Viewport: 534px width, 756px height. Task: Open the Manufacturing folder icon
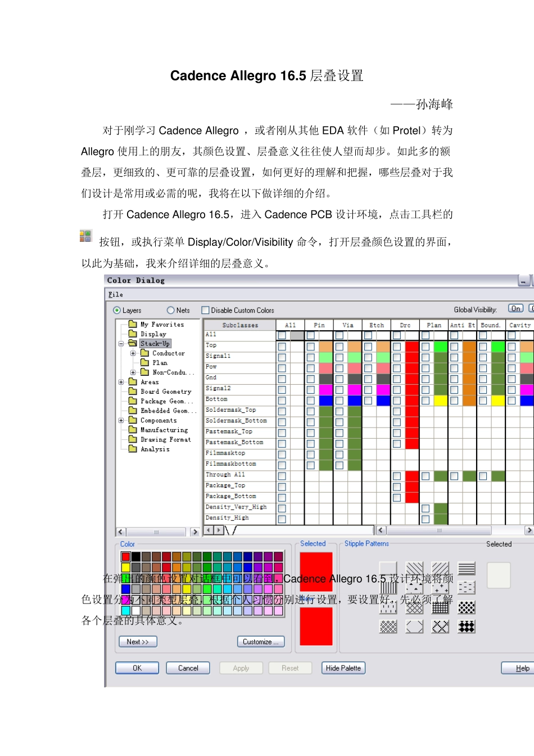[133, 429]
